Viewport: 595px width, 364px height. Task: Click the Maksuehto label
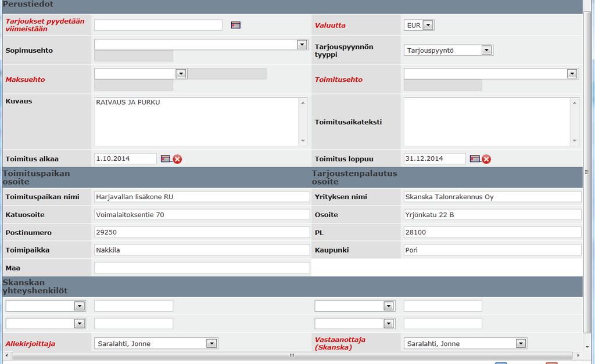[25, 80]
